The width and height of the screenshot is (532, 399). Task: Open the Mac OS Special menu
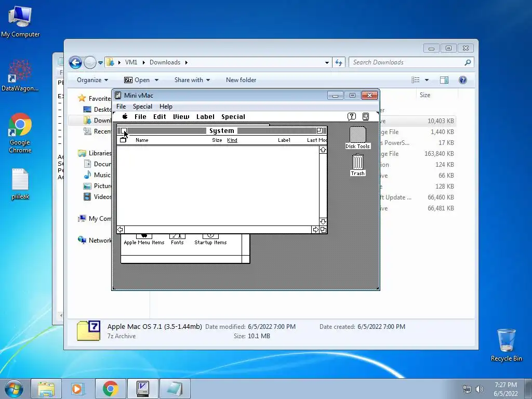point(233,117)
